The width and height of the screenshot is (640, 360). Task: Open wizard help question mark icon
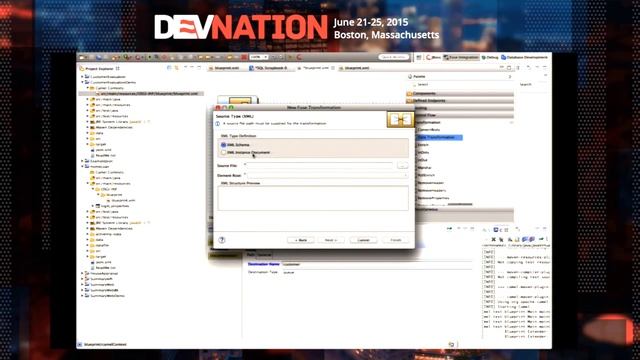tap(222, 240)
